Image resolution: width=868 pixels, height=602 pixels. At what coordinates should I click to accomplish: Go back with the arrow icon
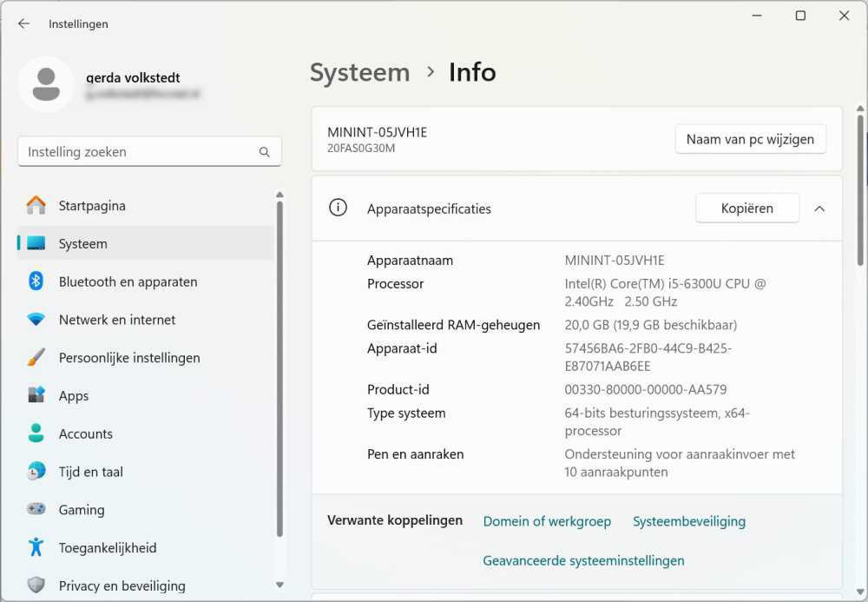(x=23, y=23)
